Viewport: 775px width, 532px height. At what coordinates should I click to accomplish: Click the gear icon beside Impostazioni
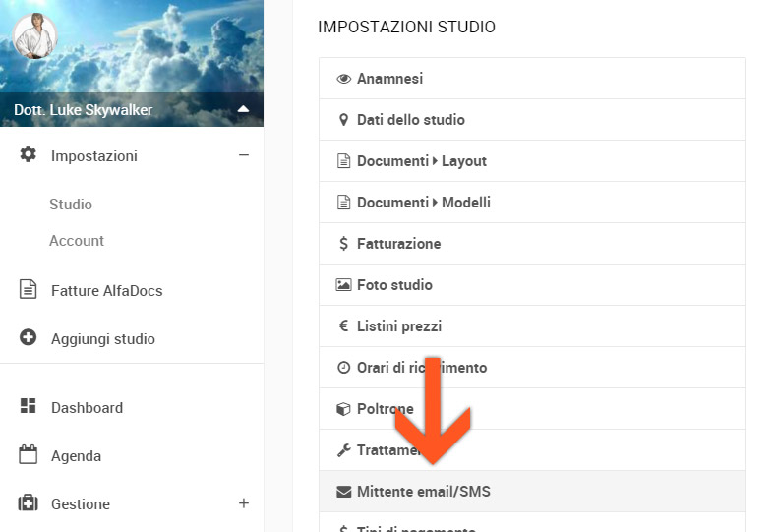29,155
